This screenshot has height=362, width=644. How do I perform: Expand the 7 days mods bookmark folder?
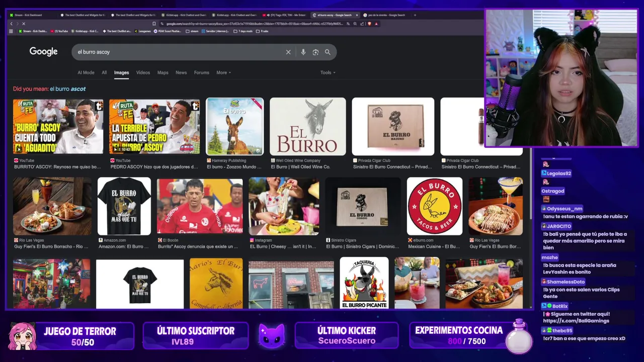243,31
